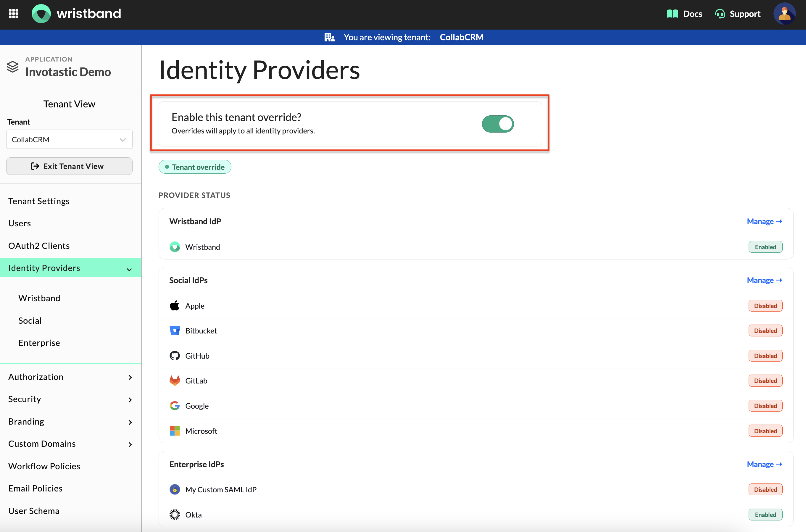The height and width of the screenshot is (532, 806).
Task: Click the Disabled badge for GitLab
Action: 765,381
